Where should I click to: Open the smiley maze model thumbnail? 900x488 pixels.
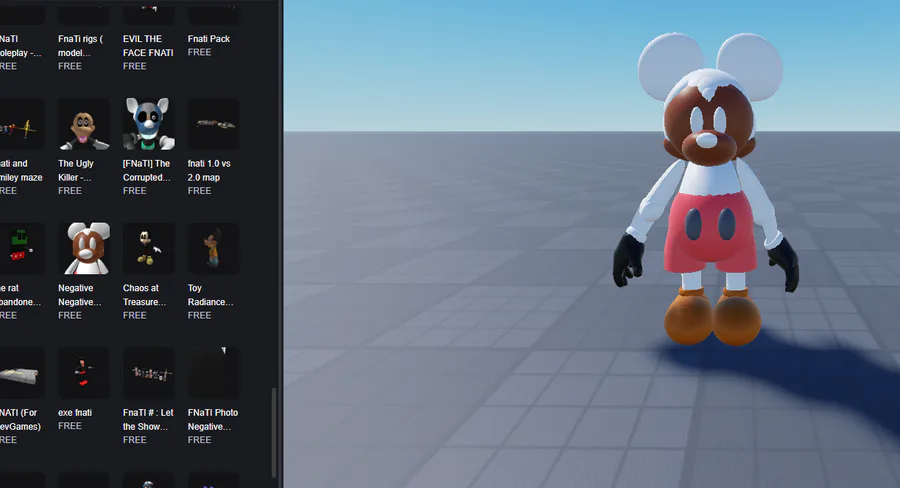pos(21,124)
